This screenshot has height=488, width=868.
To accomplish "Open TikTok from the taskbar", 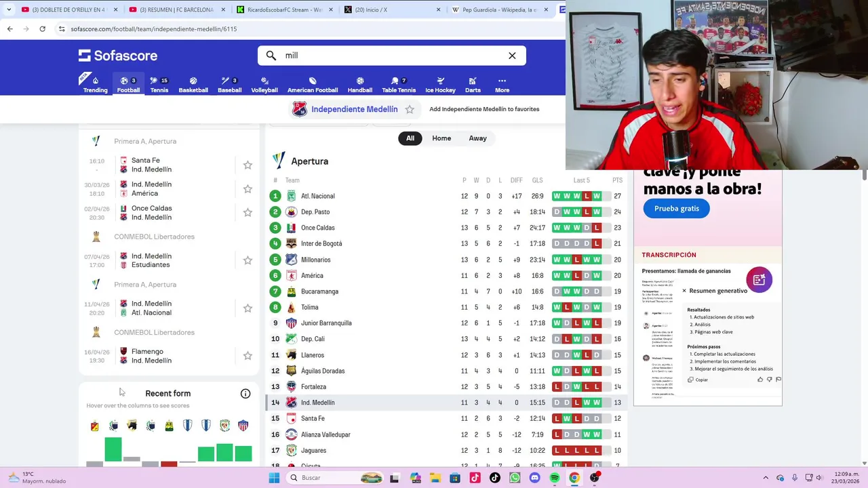I will pyautogui.click(x=494, y=478).
